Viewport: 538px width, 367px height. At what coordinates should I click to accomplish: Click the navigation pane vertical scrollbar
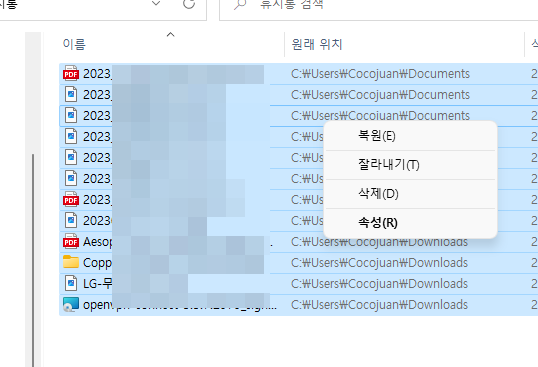(x=33, y=260)
